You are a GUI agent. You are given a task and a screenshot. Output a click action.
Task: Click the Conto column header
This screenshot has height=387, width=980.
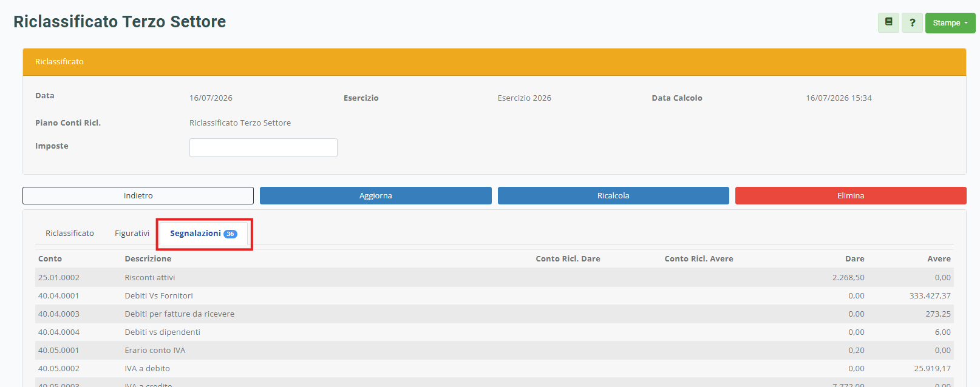50,258
